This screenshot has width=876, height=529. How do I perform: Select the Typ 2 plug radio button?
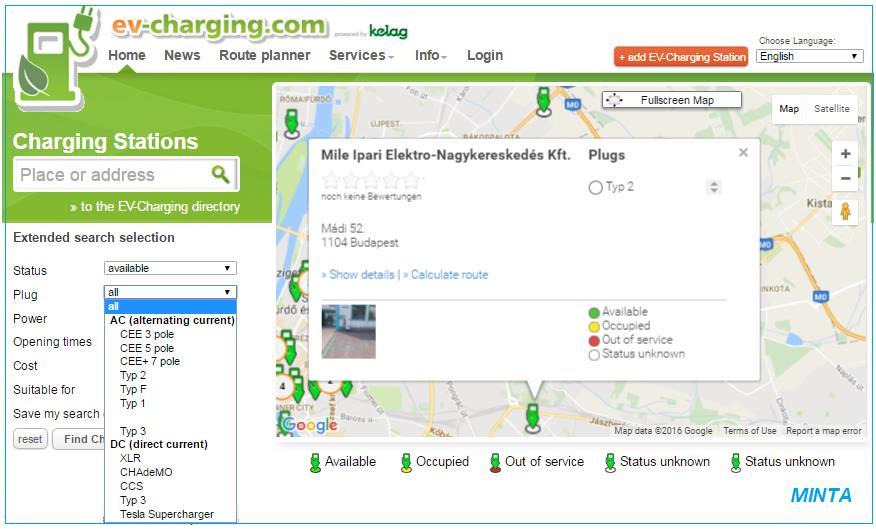596,187
